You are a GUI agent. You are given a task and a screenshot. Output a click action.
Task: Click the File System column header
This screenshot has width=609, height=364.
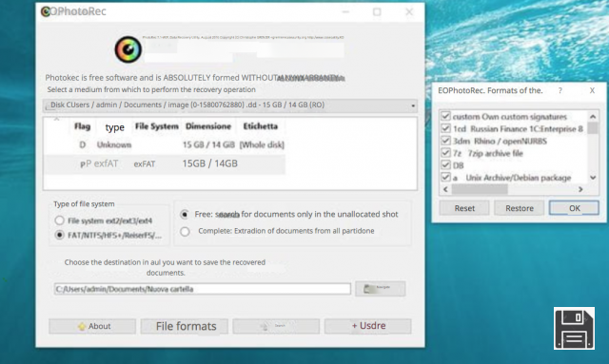[x=156, y=126]
